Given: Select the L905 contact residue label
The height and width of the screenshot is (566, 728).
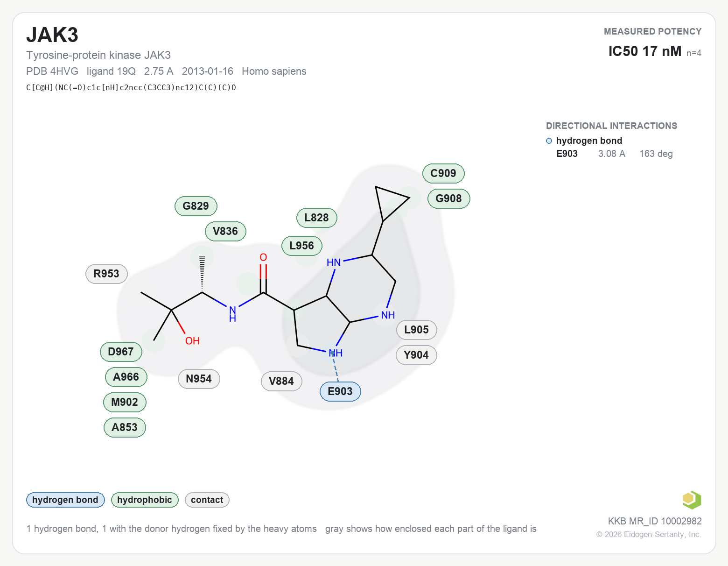Looking at the screenshot, I should (416, 330).
